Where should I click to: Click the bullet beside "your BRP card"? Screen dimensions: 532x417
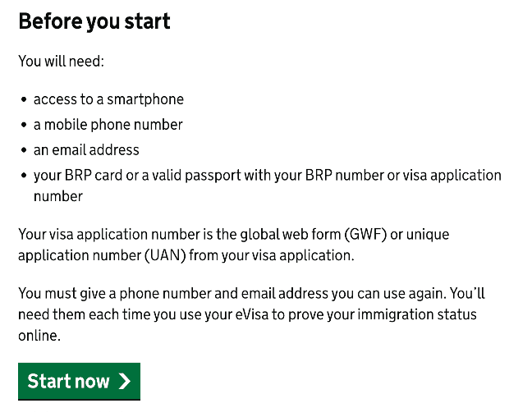(x=23, y=176)
